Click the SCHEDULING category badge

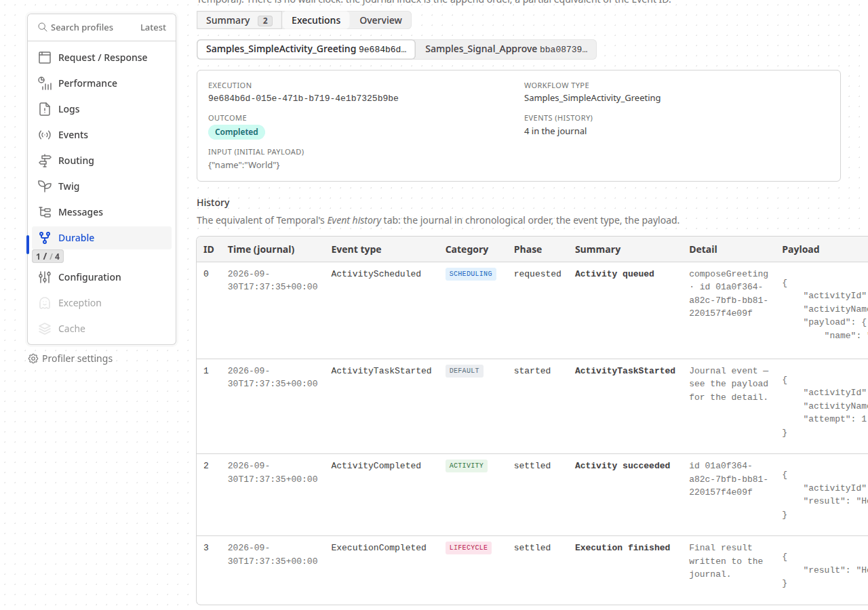[x=471, y=274]
